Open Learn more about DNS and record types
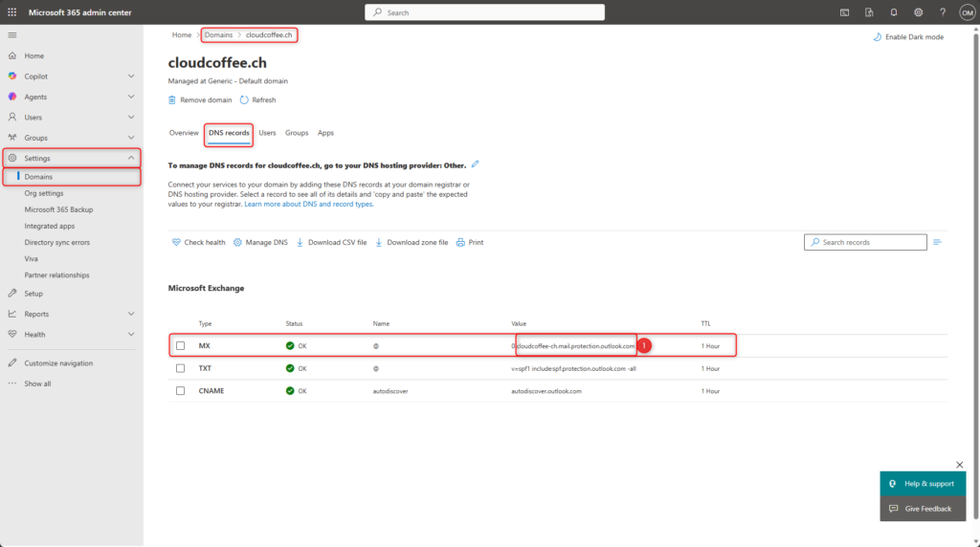Viewport: 980px width, 547px height. [x=309, y=205]
